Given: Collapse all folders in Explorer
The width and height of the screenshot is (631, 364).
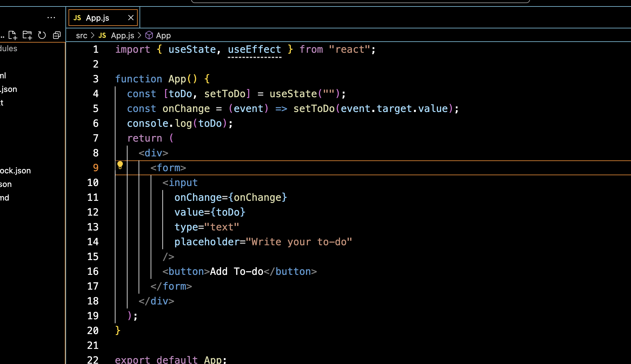Looking at the screenshot, I should pos(57,35).
